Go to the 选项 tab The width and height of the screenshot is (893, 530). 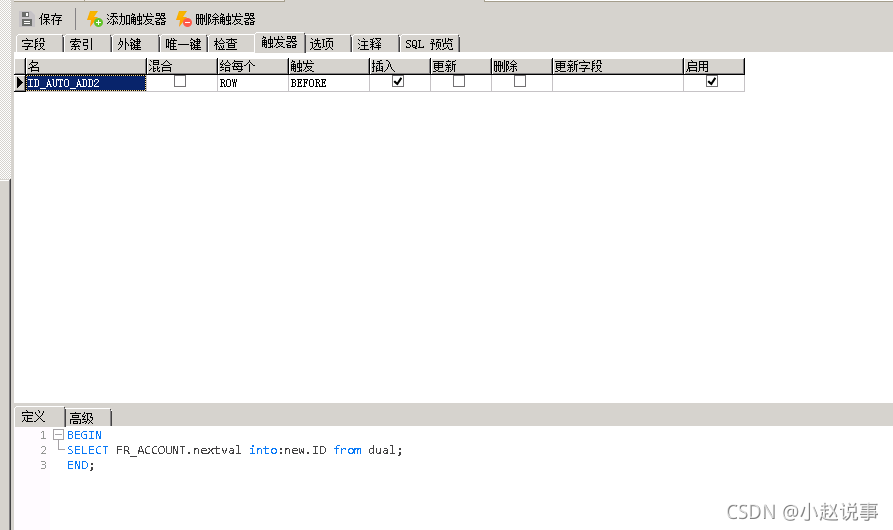click(x=327, y=44)
